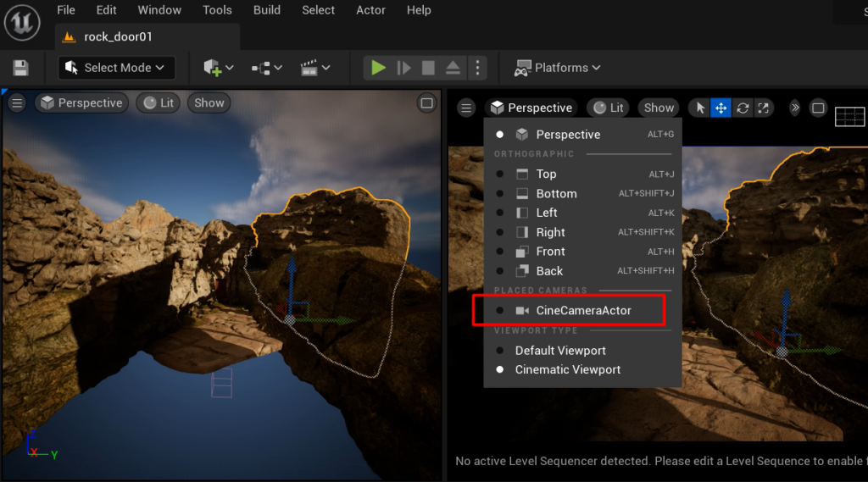Open left viewport Lit view mode
Image resolution: width=868 pixels, height=482 pixels.
[x=159, y=103]
